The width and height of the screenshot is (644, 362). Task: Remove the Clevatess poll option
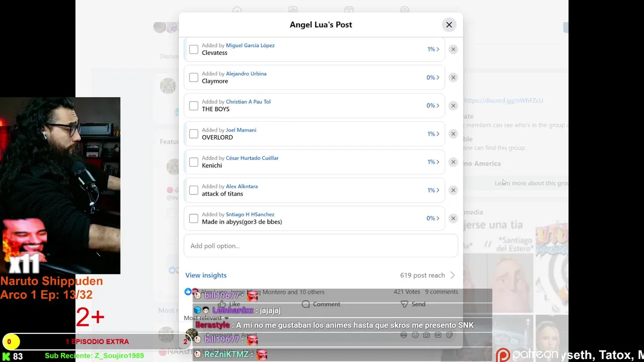click(453, 49)
